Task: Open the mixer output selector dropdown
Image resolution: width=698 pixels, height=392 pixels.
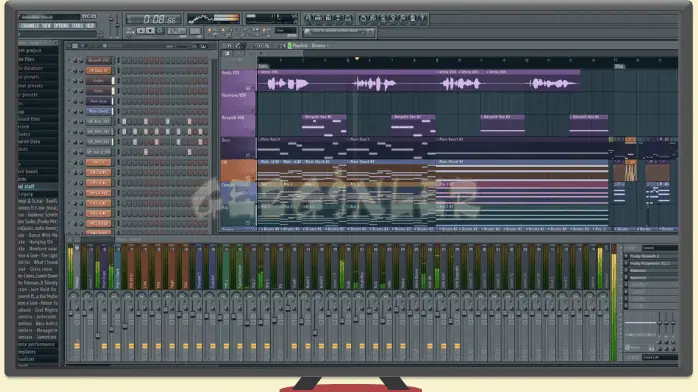Action: [x=660, y=357]
